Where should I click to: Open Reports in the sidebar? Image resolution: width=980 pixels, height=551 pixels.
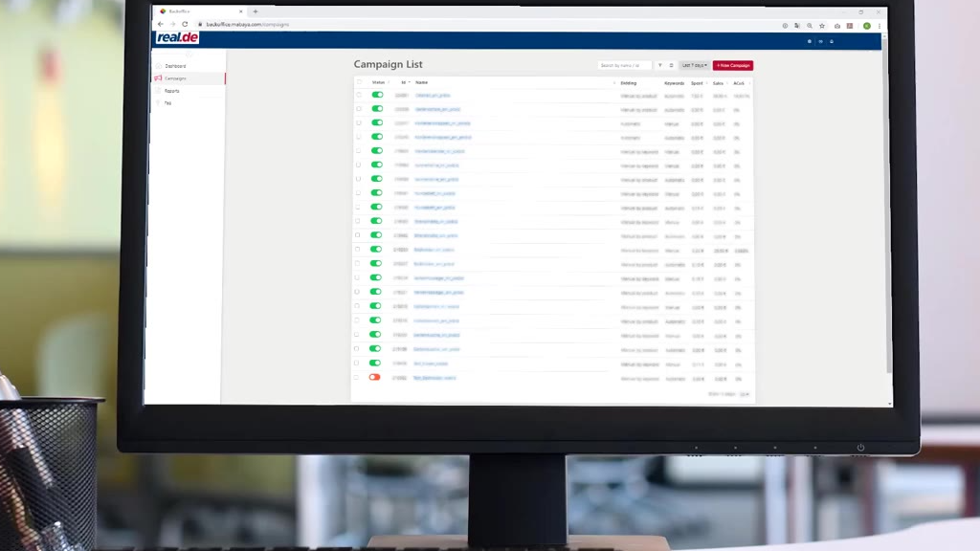[x=172, y=91]
